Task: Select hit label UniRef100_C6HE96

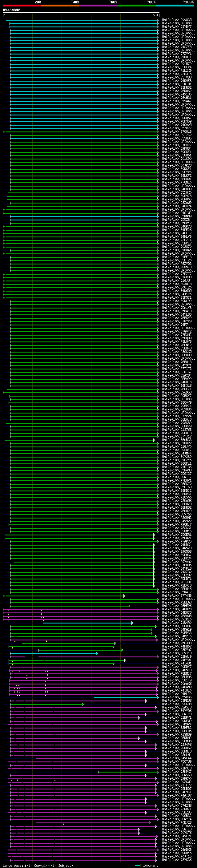Action: click(176, 606)
